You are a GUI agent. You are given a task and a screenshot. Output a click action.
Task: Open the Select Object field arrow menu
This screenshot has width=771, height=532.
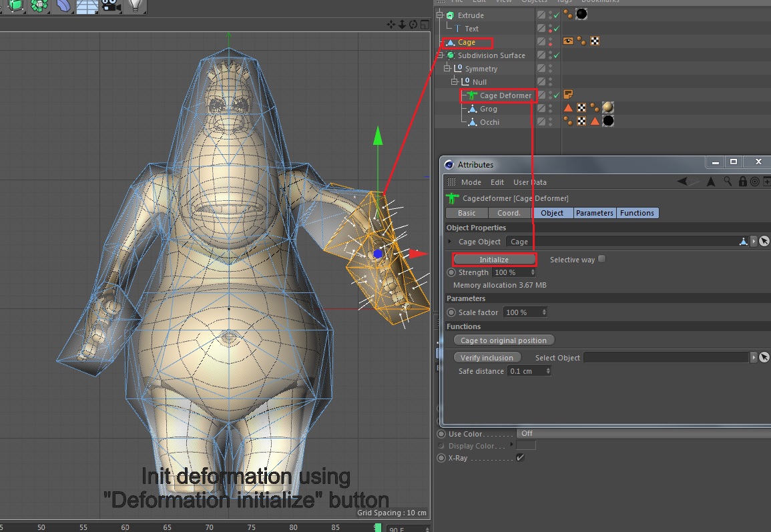(x=753, y=358)
